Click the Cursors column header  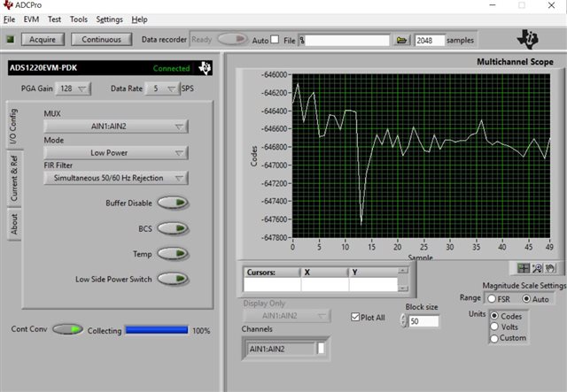coord(272,272)
